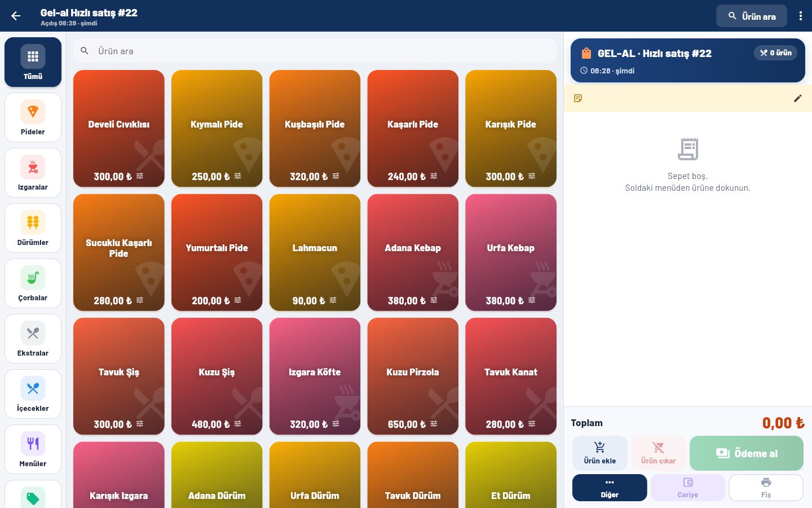Click the options icon on Lahmacun card
This screenshot has height=508, width=812.
[x=333, y=300]
